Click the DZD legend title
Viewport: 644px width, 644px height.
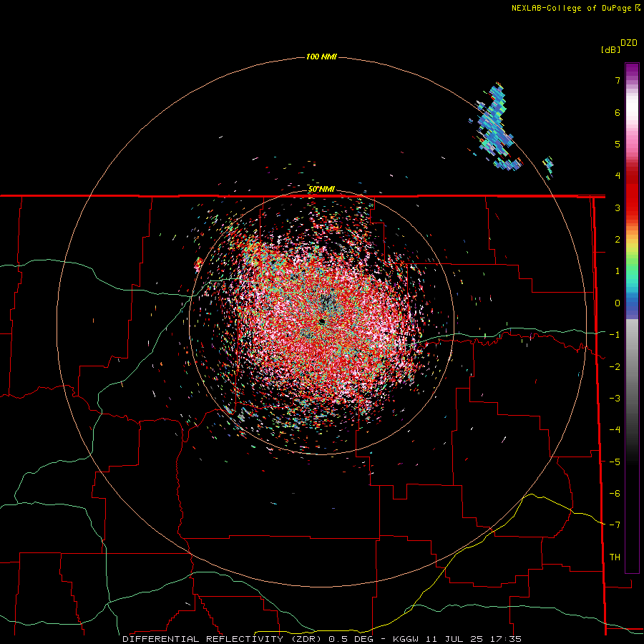click(629, 43)
